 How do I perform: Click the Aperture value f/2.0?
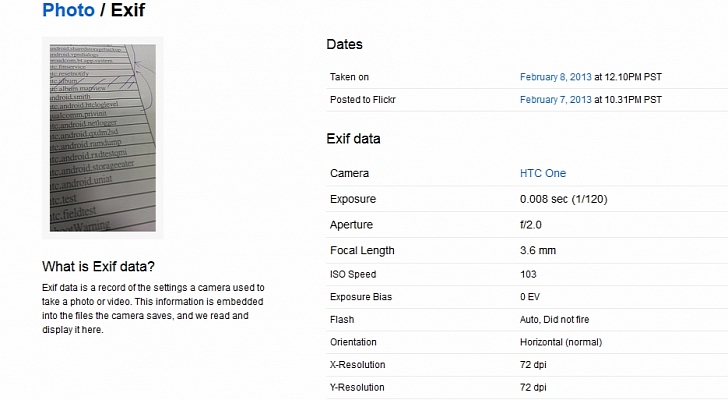[x=531, y=225]
